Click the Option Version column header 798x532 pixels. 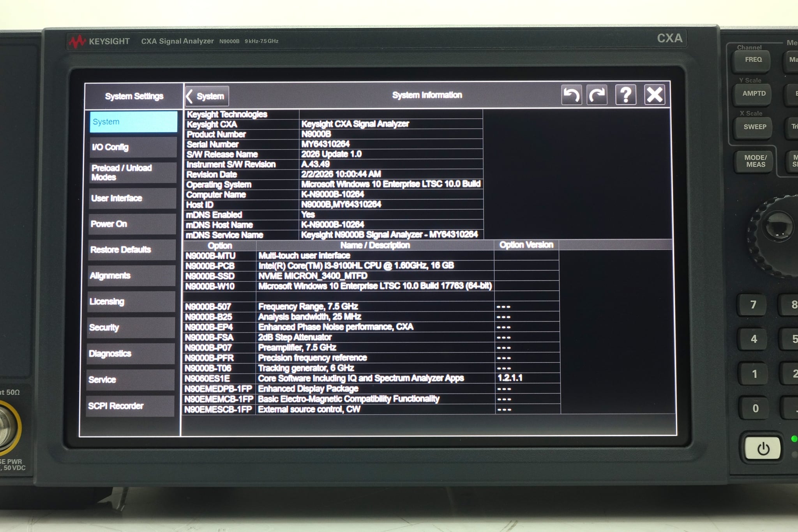(526, 245)
